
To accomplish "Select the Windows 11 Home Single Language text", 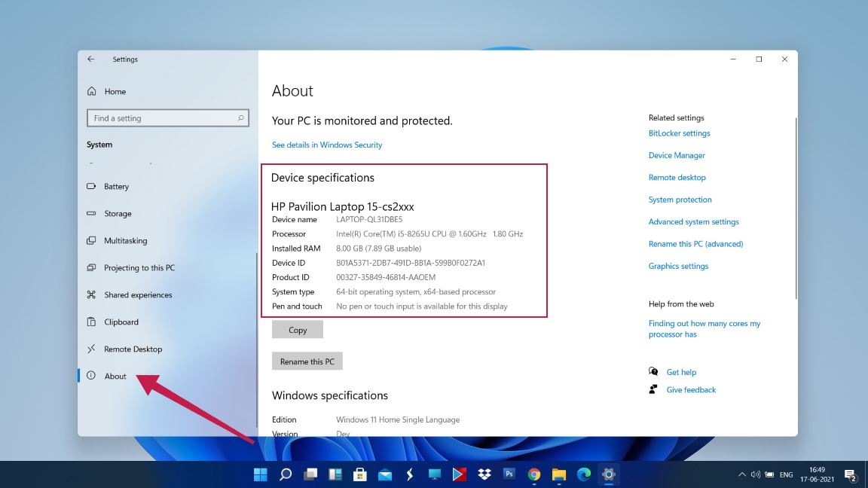I will point(398,420).
